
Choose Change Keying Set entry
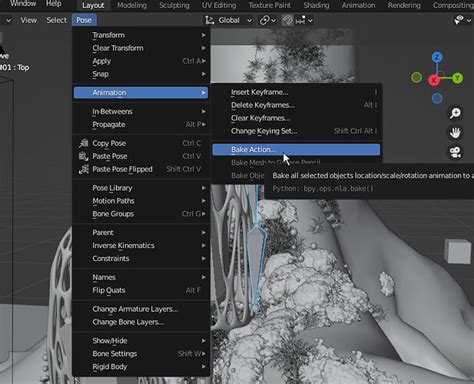(x=296, y=131)
